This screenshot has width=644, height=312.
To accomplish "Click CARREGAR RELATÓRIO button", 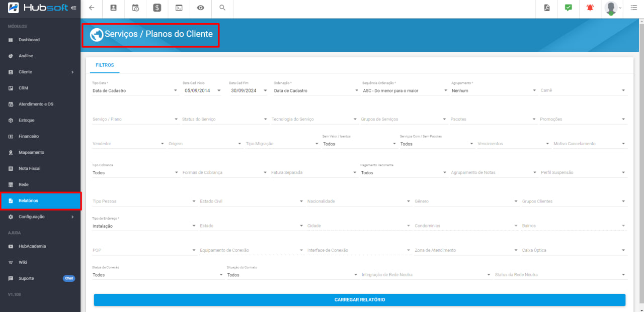I will (360, 300).
